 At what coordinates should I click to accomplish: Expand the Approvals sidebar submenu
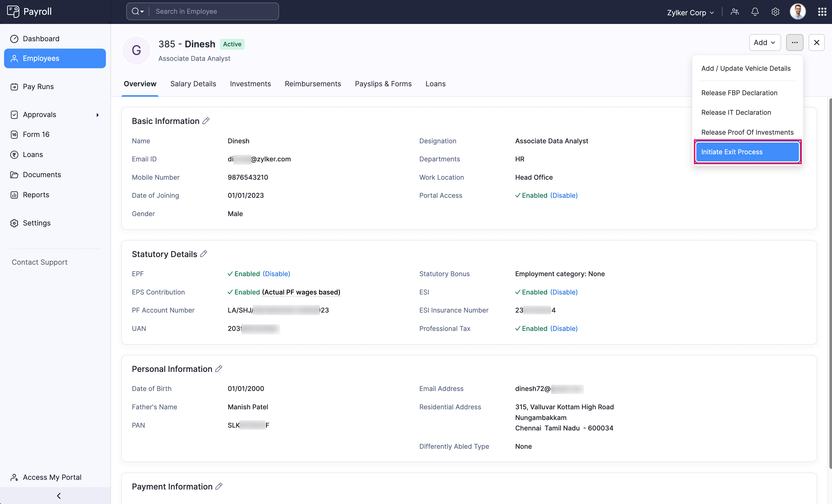point(98,115)
